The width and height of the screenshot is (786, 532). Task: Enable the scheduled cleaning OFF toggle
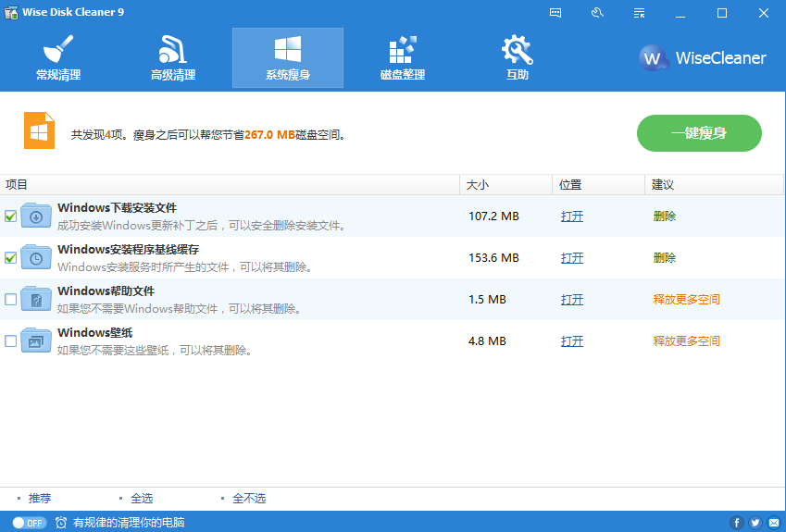30,523
